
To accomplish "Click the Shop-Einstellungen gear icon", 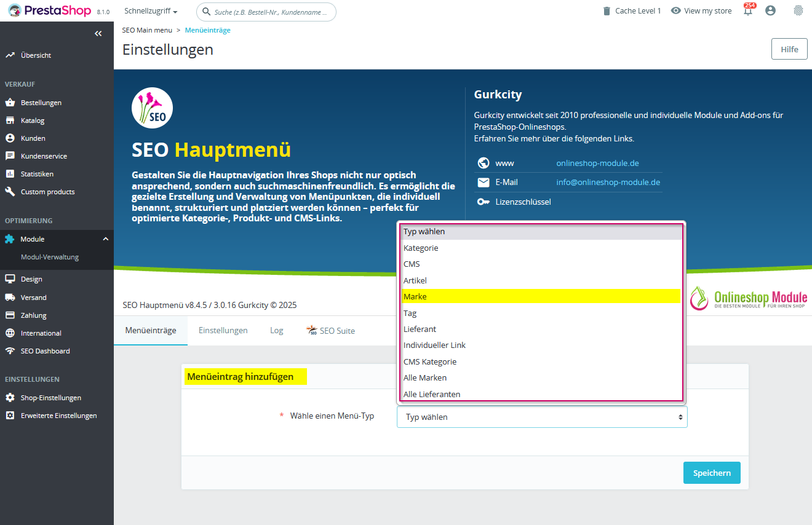I will point(10,398).
